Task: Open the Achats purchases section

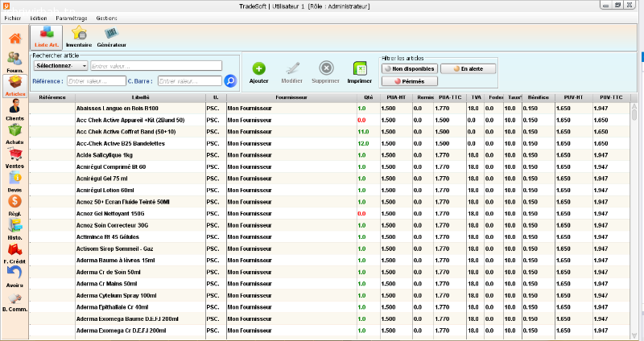Action: click(14, 134)
